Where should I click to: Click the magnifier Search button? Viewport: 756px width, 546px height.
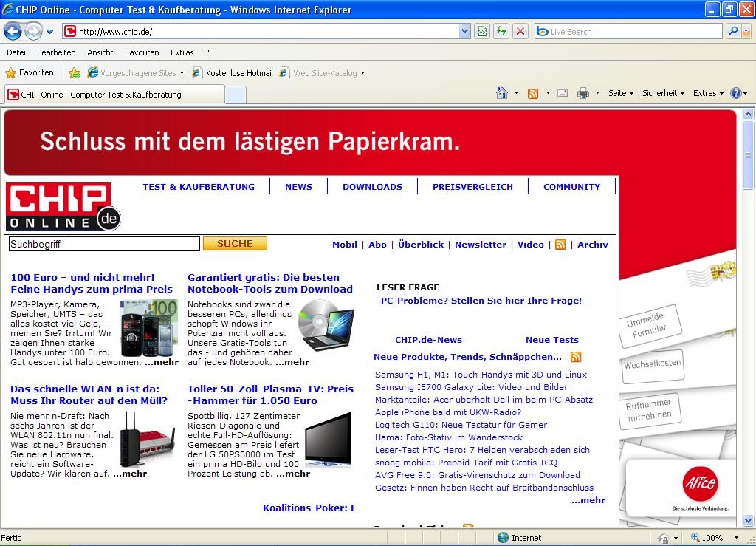click(733, 32)
